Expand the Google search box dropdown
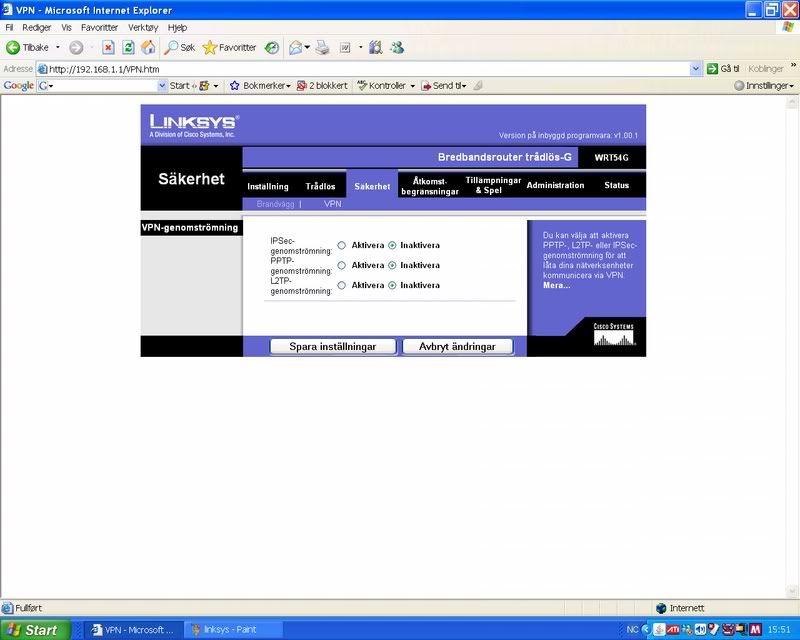The height and width of the screenshot is (640, 800). (162, 86)
